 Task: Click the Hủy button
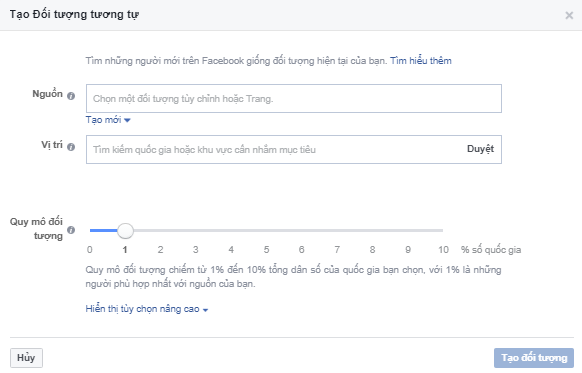[26, 358]
